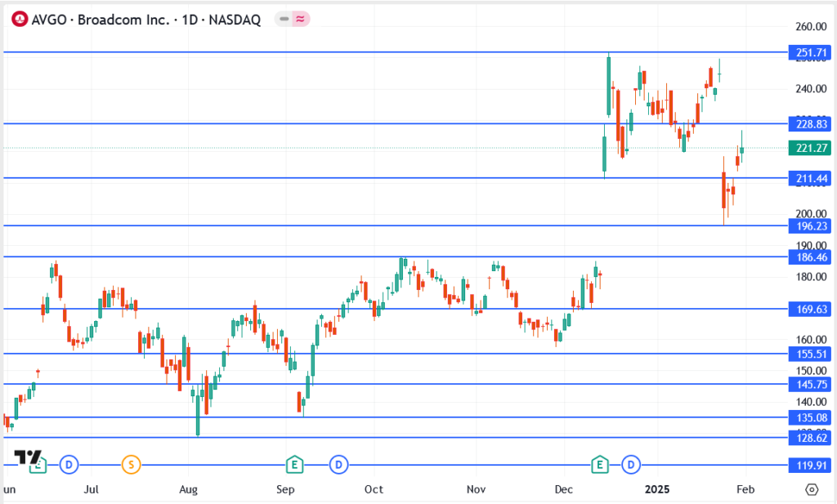
Task: Click the TradingView logo at bottom left
Action: 27,457
